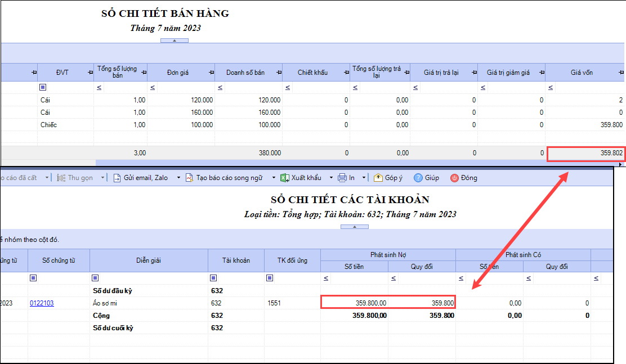Pin the Giá trị trả lại column
Screen dimensions: 626x364
[x=475, y=73]
